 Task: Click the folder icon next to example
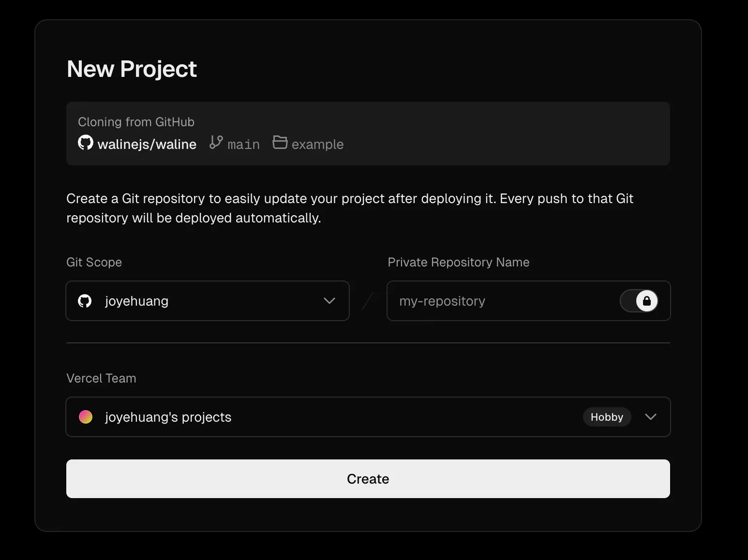280,143
